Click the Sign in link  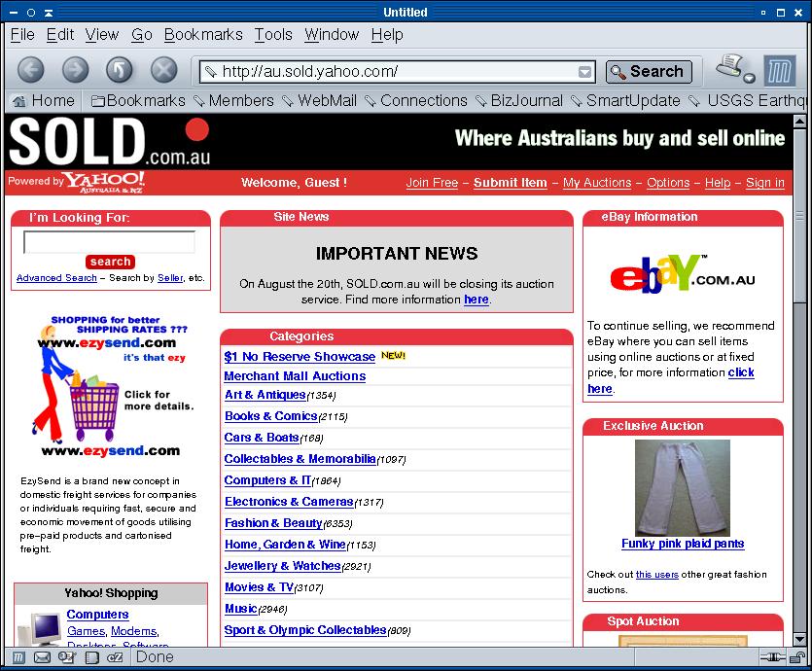[765, 182]
